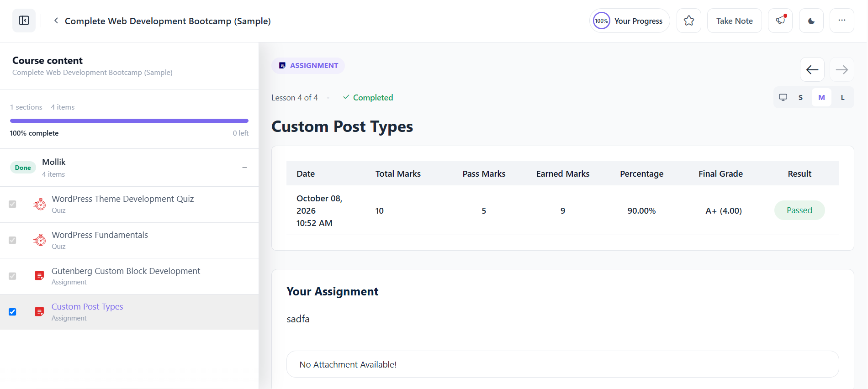Select the Percentage column header
Image resolution: width=868 pixels, height=389 pixels.
point(641,174)
